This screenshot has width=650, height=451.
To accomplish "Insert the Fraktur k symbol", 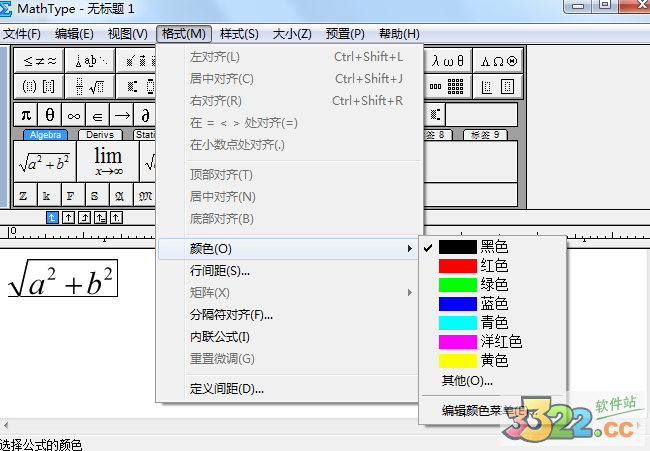I will [x=50, y=195].
